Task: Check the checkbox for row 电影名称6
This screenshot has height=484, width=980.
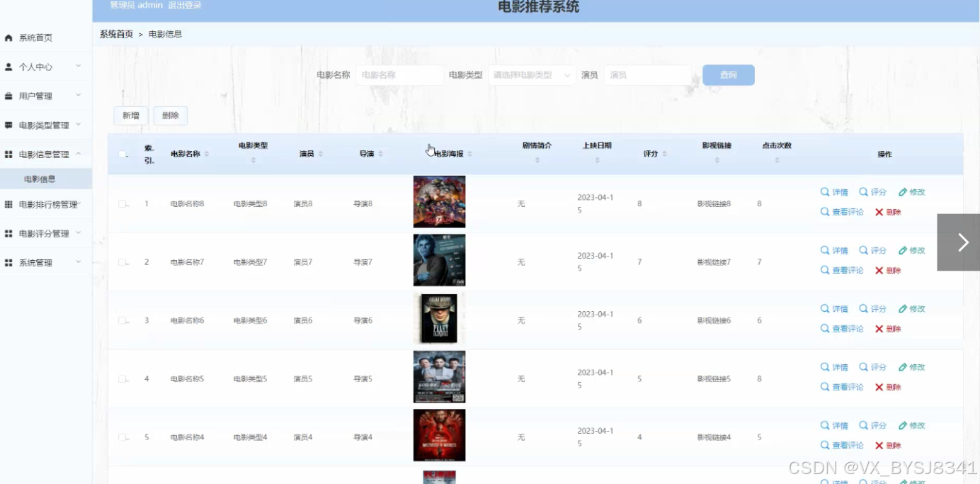Action: [122, 320]
